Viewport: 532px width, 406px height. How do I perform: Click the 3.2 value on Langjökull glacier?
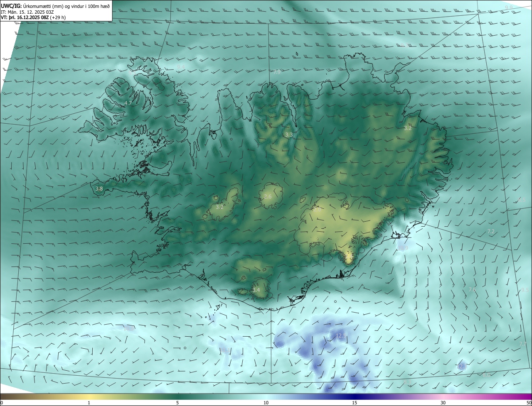219,207
